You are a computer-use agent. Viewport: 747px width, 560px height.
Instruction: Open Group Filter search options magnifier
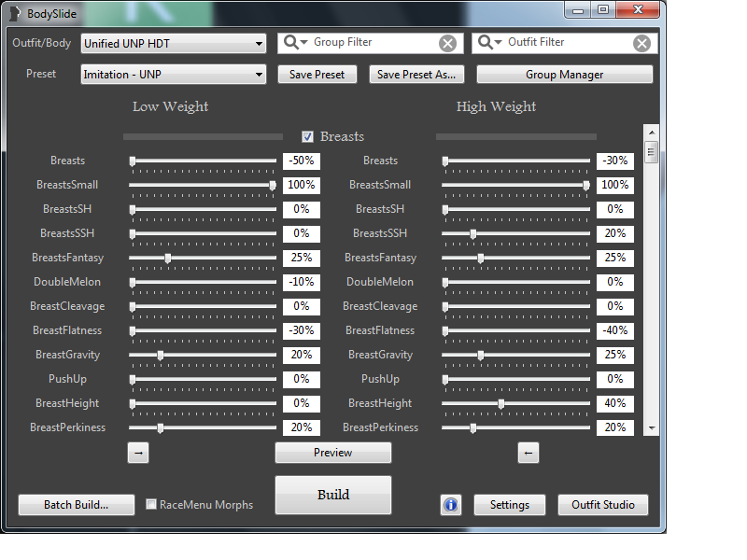[295, 42]
